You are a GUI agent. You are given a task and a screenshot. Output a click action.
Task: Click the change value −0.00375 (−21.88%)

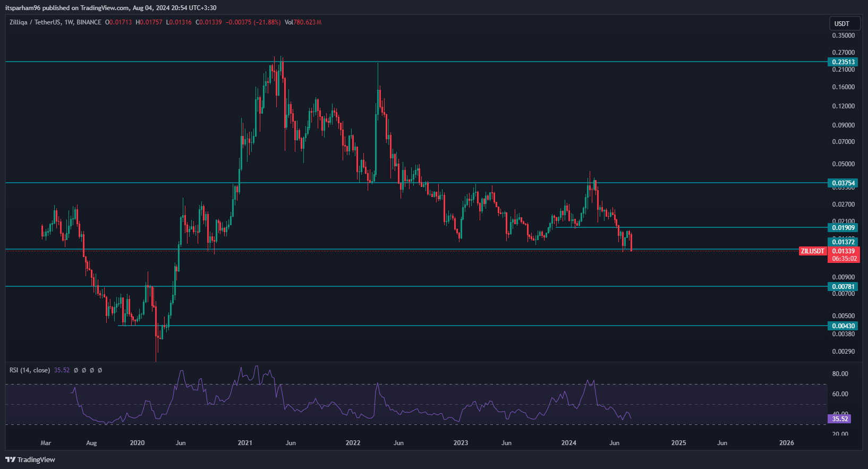pos(253,22)
